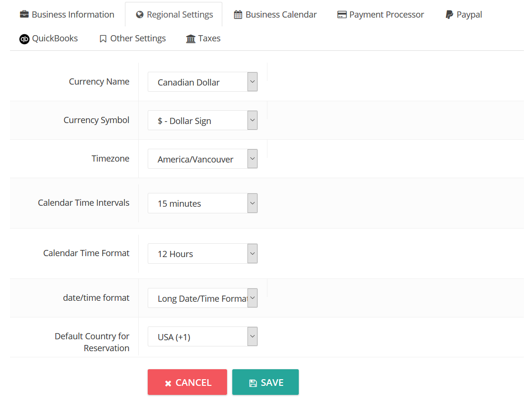Open the USA (+1) country dropdown
Screen dimensions: 532x402
[x=202, y=336]
